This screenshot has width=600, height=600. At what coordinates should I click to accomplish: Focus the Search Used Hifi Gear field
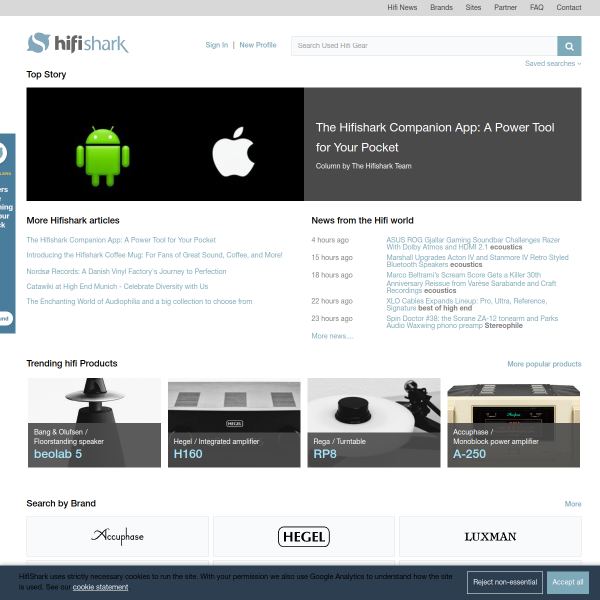pos(424,46)
